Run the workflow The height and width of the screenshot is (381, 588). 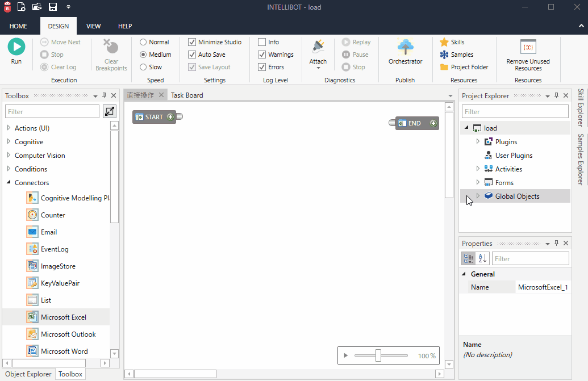pos(16,51)
